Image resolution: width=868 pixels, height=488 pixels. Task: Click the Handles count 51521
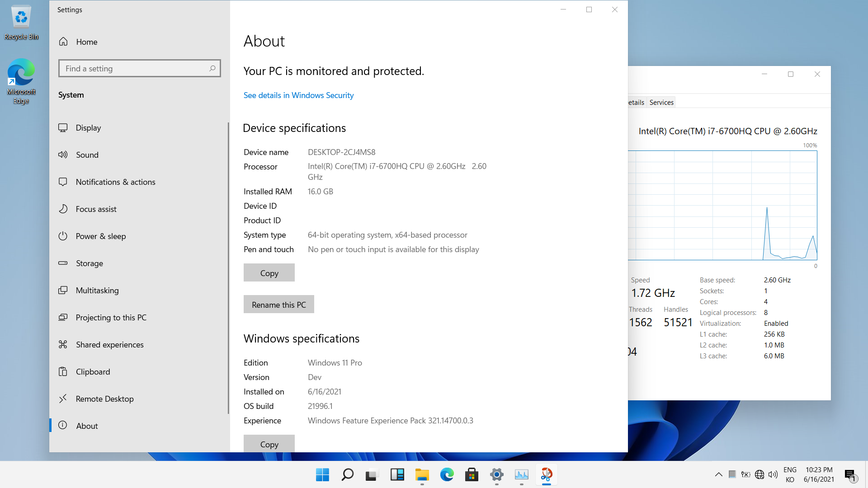point(678,322)
